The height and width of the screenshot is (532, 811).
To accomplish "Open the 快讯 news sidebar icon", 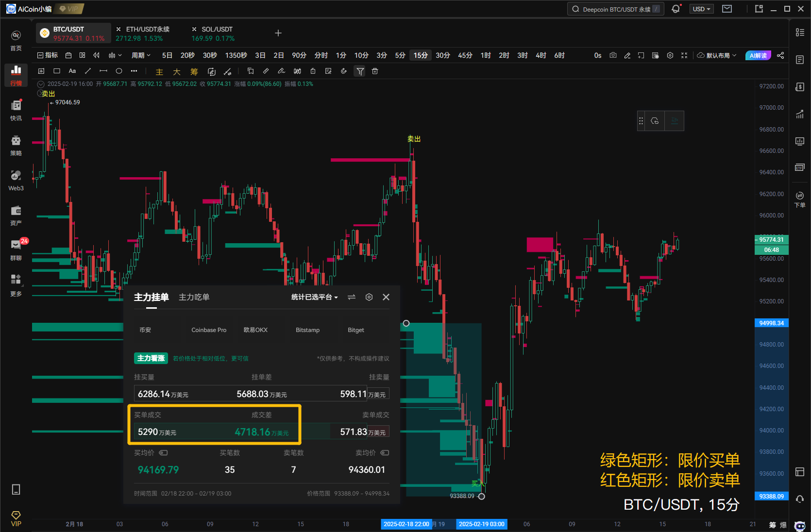I will coord(16,111).
